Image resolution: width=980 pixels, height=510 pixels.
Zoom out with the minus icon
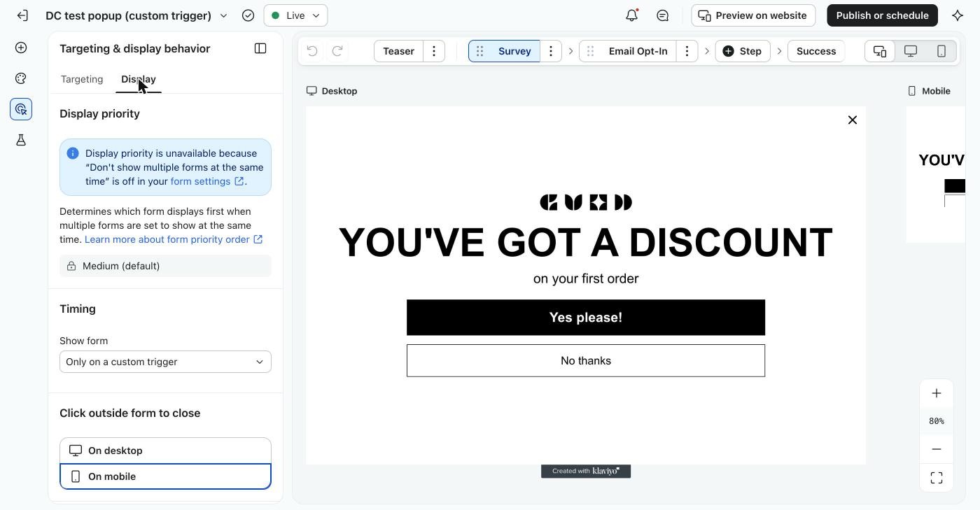pos(937,449)
